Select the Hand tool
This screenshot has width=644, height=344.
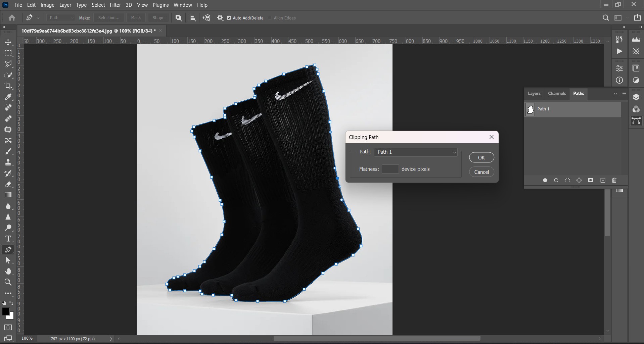click(x=8, y=271)
